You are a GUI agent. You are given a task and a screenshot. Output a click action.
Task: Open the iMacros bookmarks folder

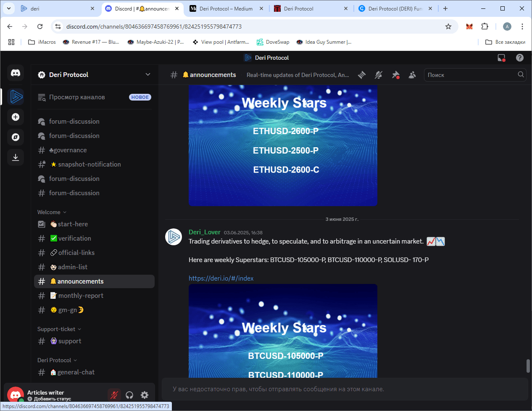click(42, 42)
